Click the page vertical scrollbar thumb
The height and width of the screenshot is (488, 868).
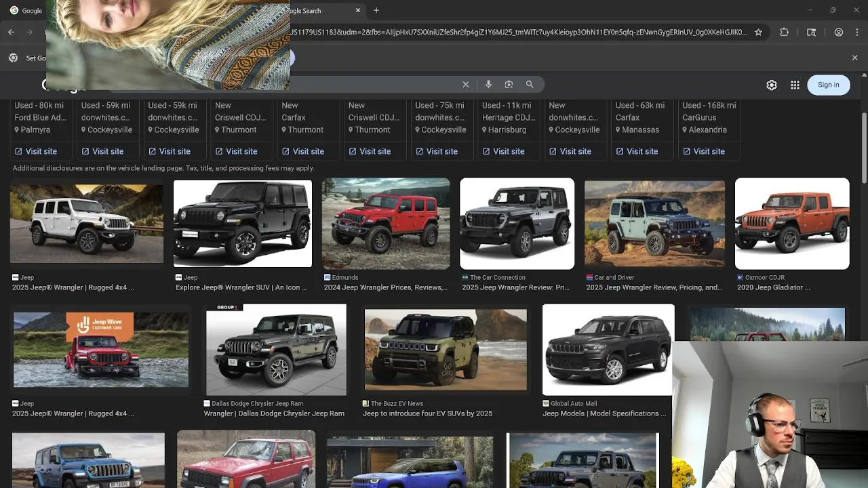(x=864, y=146)
